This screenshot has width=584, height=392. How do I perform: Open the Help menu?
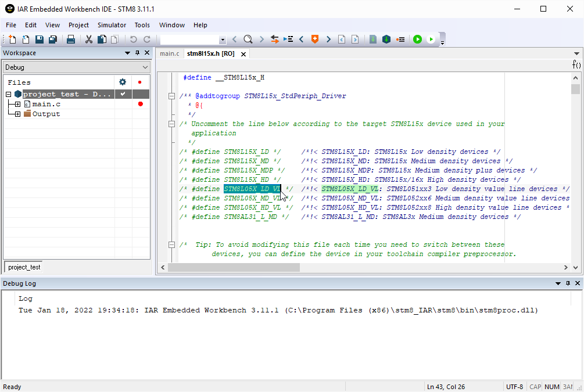click(x=200, y=25)
